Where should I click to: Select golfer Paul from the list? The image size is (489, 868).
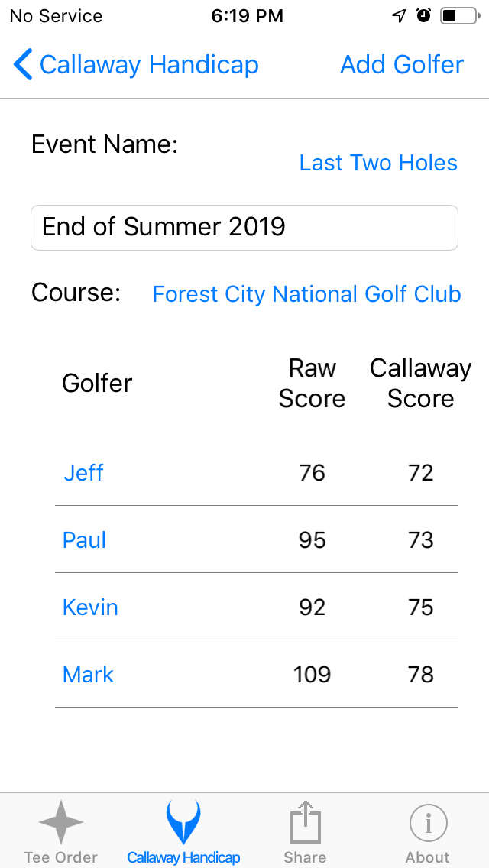pos(84,539)
